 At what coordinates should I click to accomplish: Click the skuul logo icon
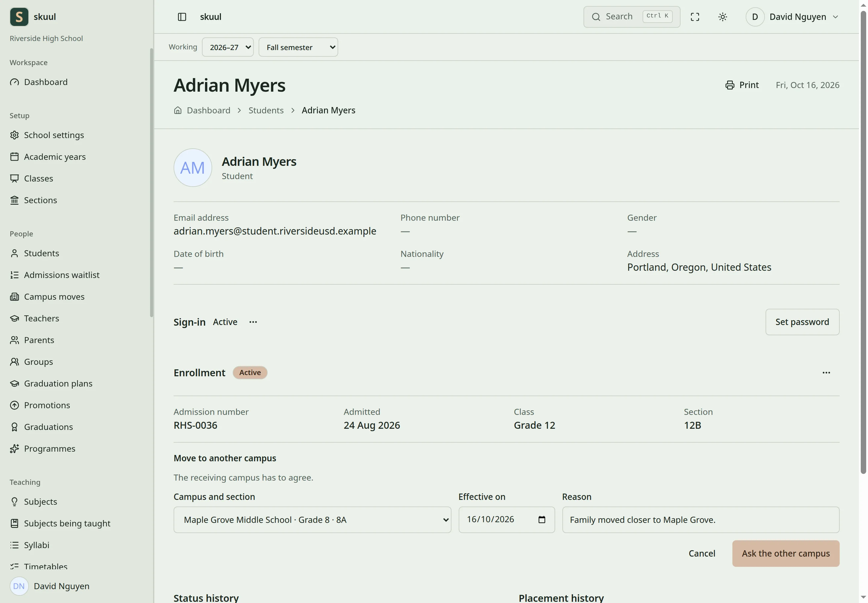pos(19,17)
